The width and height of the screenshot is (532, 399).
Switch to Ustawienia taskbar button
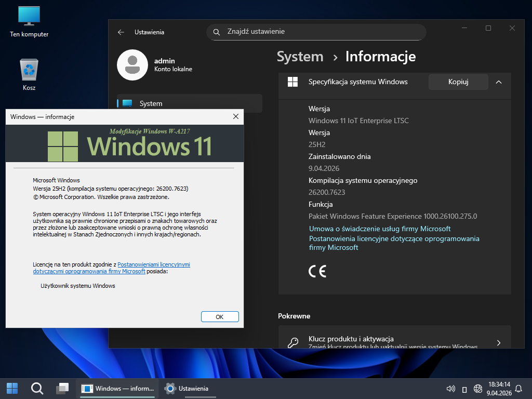click(x=187, y=388)
